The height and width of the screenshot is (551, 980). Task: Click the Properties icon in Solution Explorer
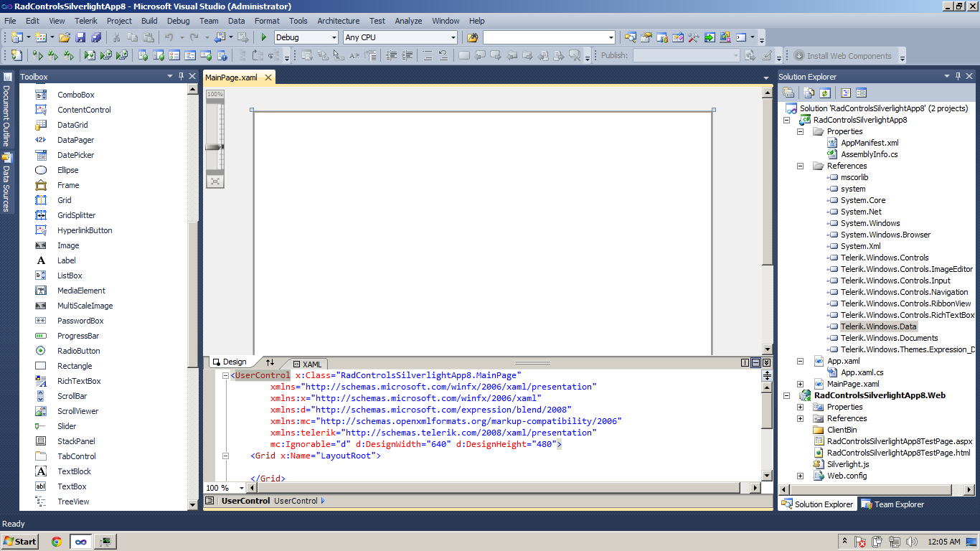point(788,93)
